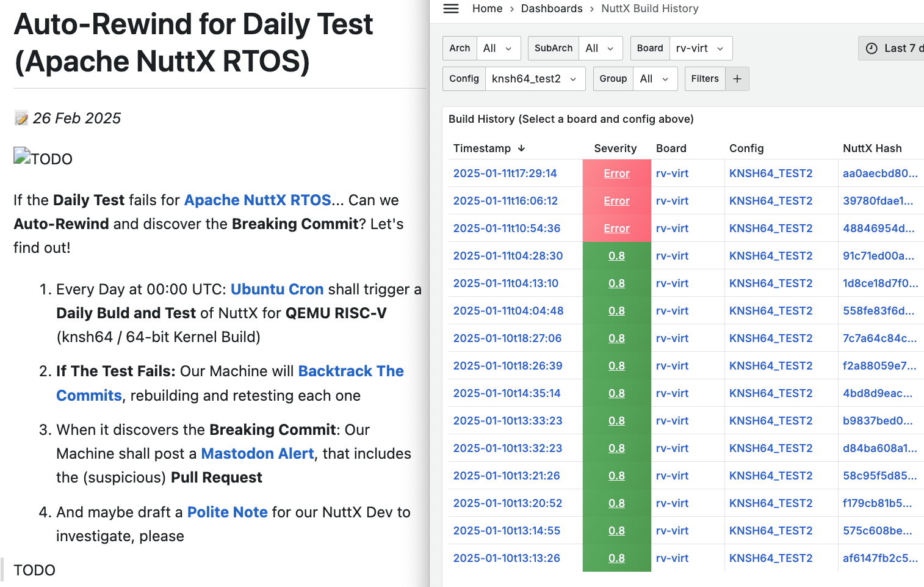Open build timestamp 2025-01-11t04:04:48
924x587 pixels.
[x=508, y=311]
